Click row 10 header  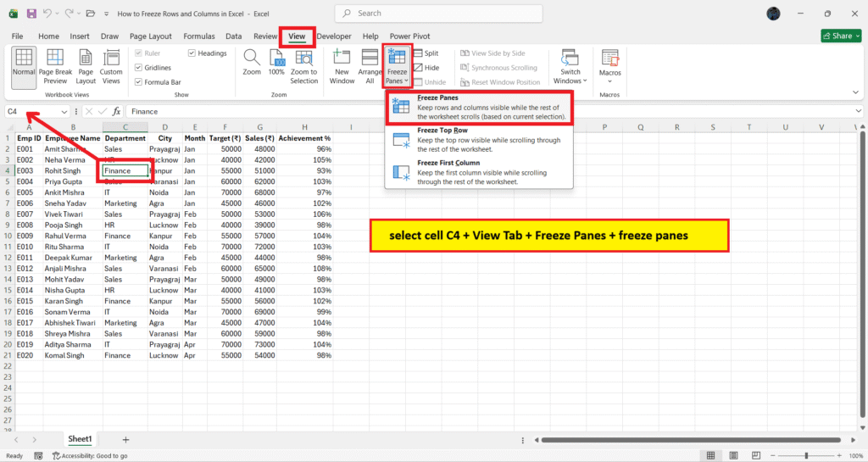(x=8, y=236)
